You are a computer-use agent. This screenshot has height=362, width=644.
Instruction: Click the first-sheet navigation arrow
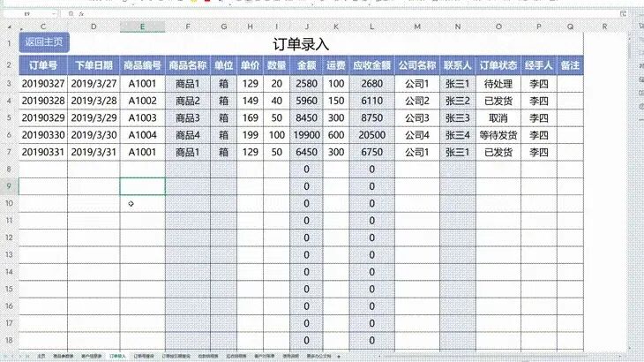(4, 355)
